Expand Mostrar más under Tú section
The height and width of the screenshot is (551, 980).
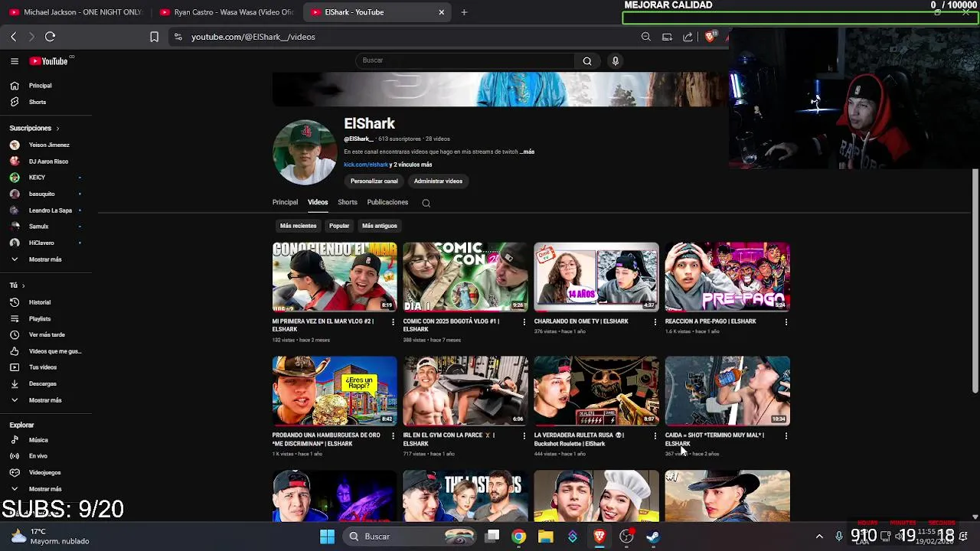tap(46, 400)
